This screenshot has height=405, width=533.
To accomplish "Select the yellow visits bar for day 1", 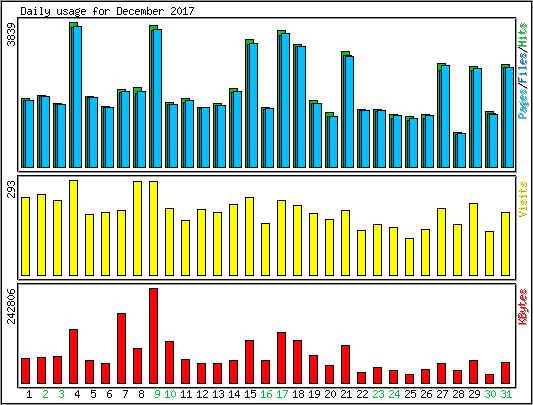I will click(25, 236).
